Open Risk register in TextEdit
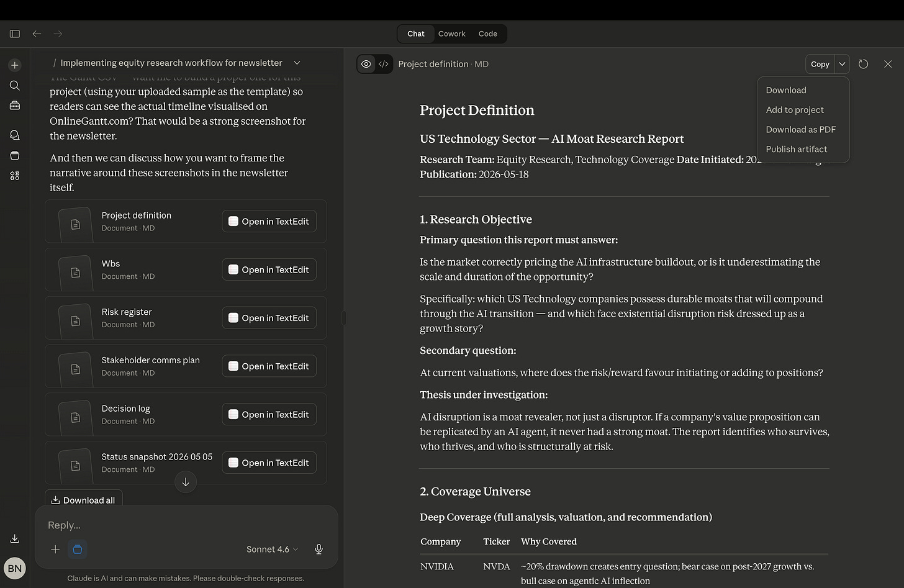The image size is (904, 588). click(x=269, y=318)
